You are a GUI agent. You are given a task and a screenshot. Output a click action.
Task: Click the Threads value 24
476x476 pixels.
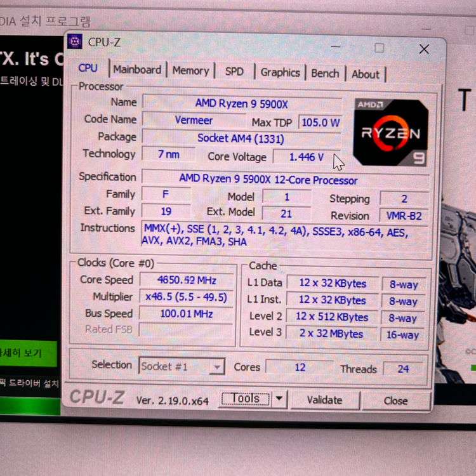coord(403,369)
